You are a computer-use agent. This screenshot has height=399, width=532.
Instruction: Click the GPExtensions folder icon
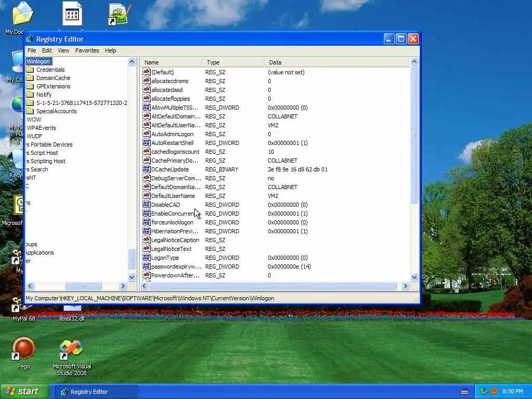(x=30, y=86)
